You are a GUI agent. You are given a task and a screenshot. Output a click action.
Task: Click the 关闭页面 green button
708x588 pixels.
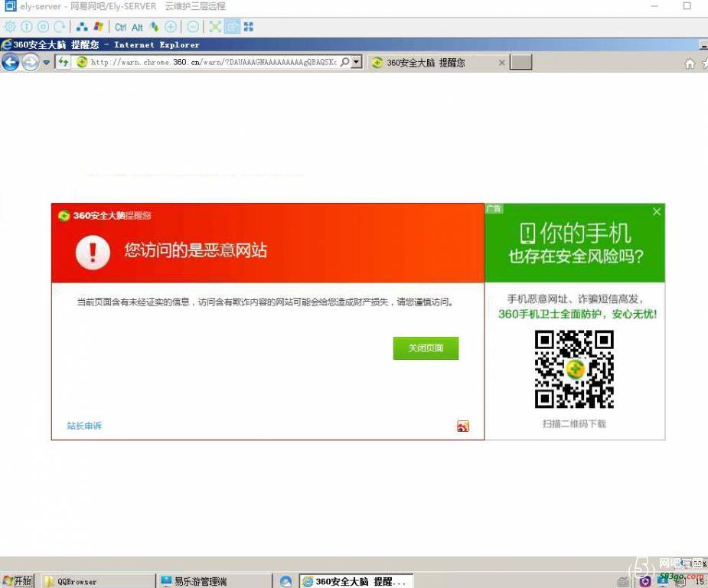click(426, 348)
